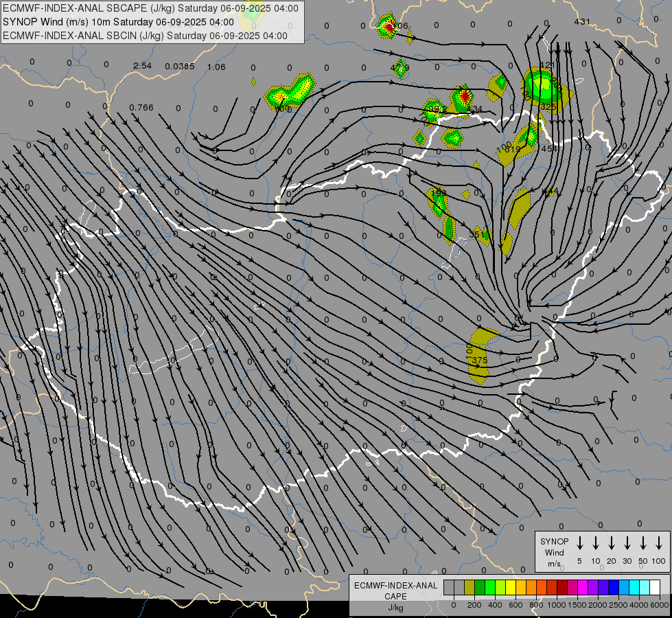Click the '375' value in the olive patch
The height and width of the screenshot is (618, 672).
tap(480, 360)
